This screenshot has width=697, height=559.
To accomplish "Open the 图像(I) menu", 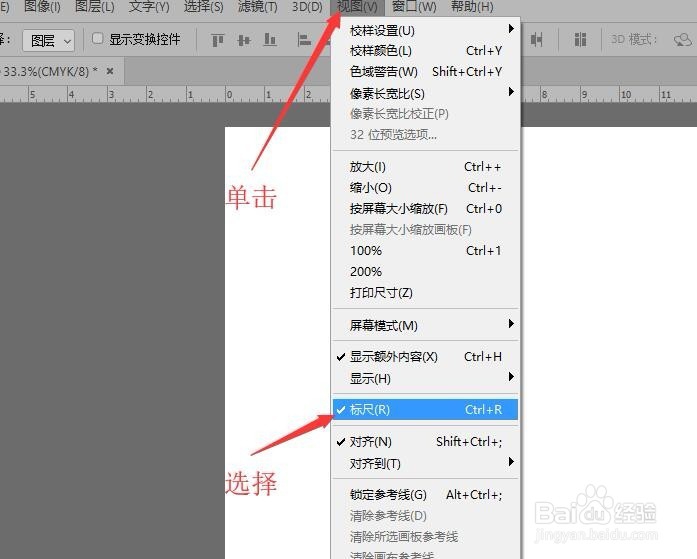I will tap(42, 7).
